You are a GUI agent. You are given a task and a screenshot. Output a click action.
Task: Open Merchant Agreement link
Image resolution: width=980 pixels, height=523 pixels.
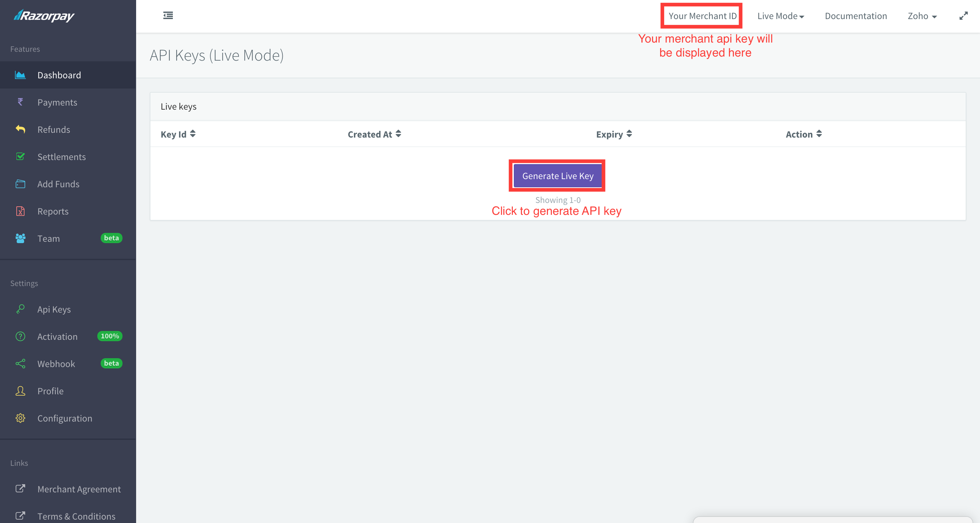point(78,489)
